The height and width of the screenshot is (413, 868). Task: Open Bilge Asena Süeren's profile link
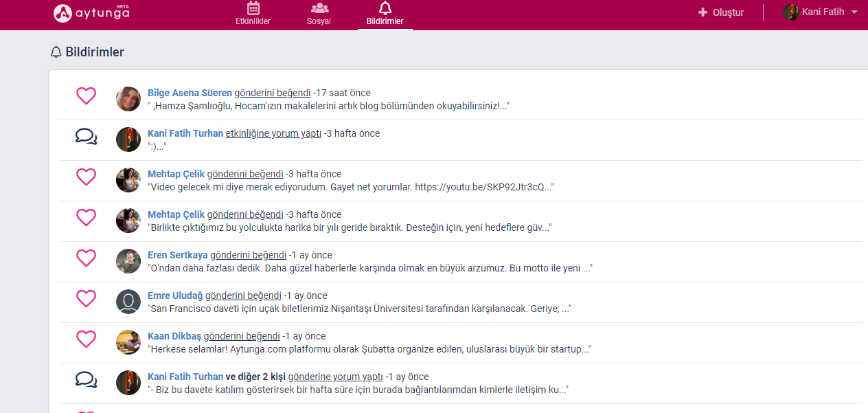click(190, 93)
